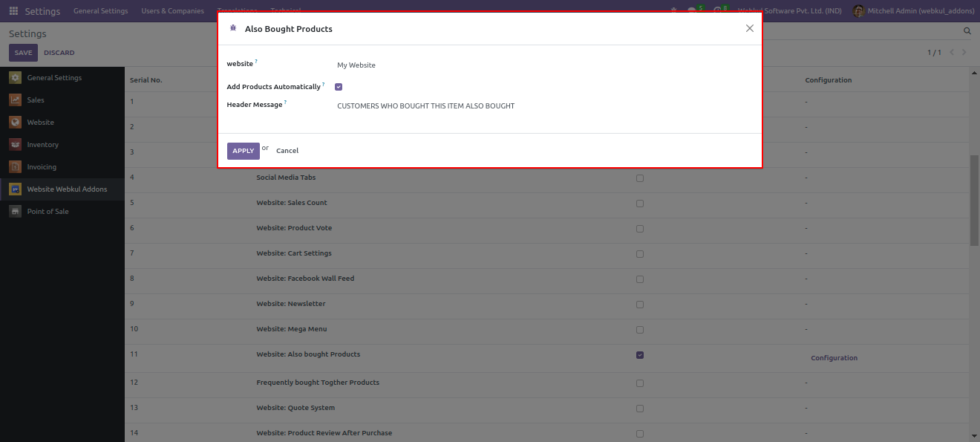This screenshot has width=980, height=442.
Task: Expand the Users & Companies menu
Action: coord(172,11)
